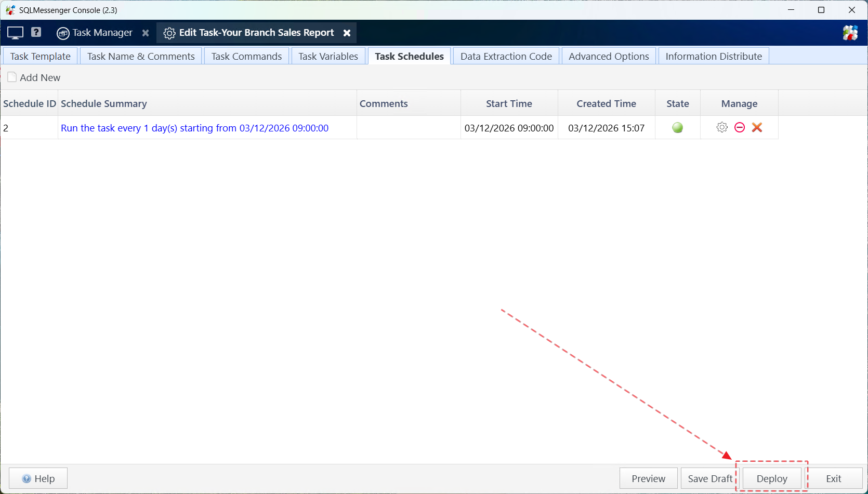Click the gear icon on the Task Manager tab
Image resolution: width=868 pixels, height=494 pixels.
[x=63, y=33]
